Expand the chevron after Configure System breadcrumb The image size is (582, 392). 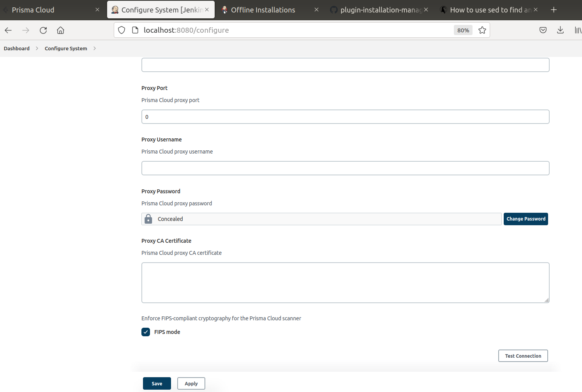95,48
